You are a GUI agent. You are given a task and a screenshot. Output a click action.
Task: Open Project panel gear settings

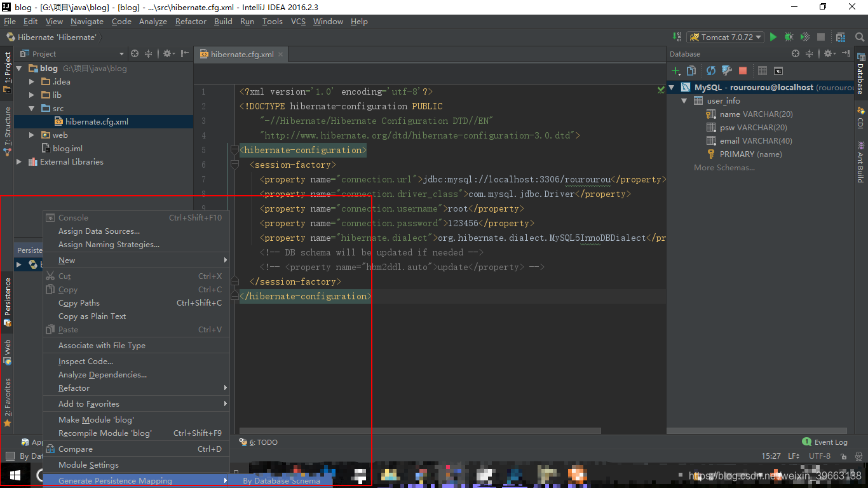click(168, 54)
